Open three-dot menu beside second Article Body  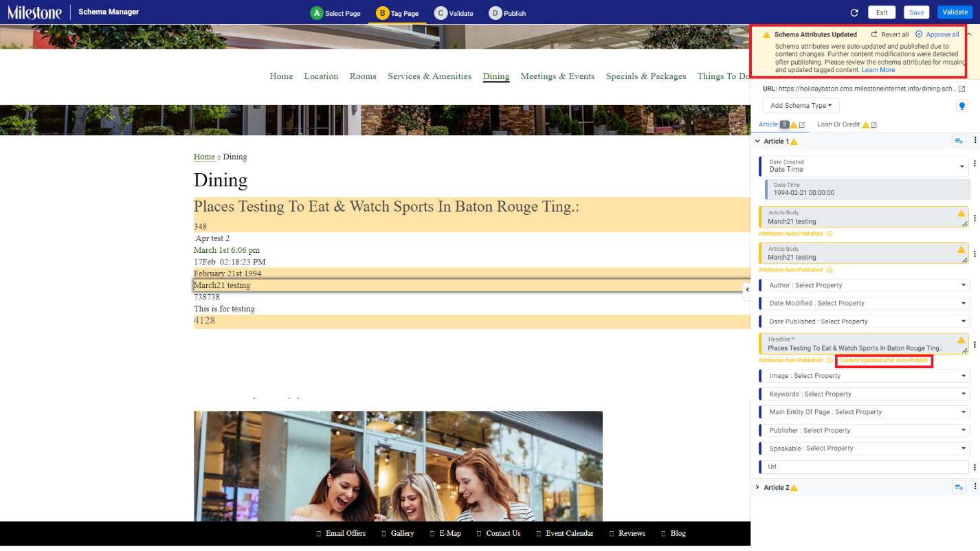click(975, 254)
